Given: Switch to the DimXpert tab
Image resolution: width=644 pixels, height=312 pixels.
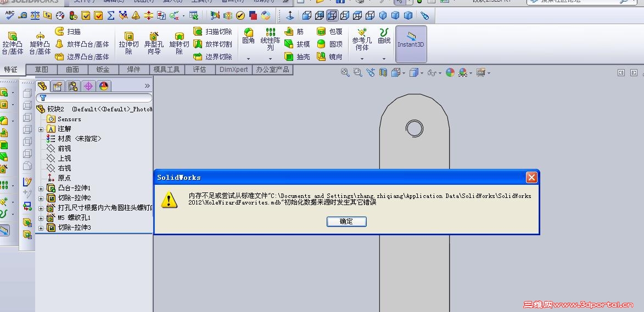Looking at the screenshot, I should [x=234, y=70].
